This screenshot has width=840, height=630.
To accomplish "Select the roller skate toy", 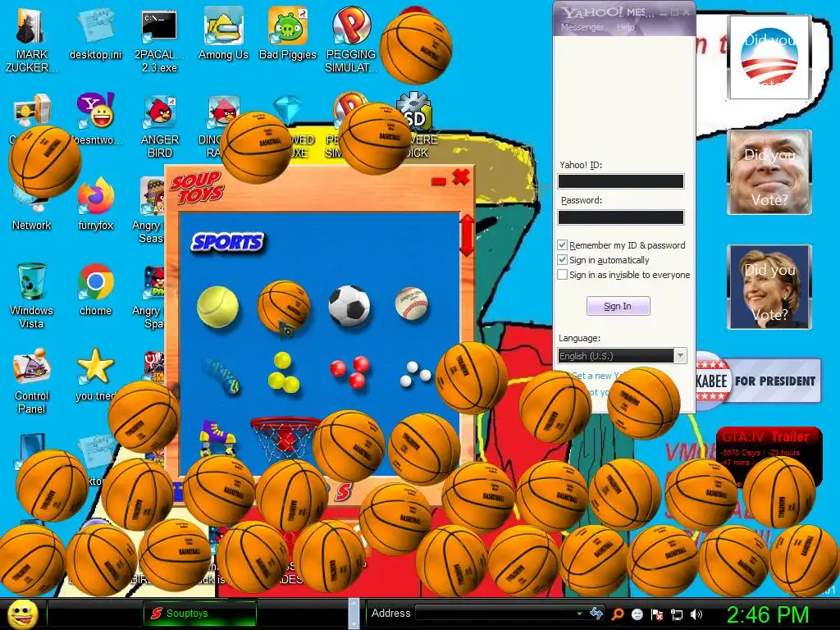I will pyautogui.click(x=217, y=436).
